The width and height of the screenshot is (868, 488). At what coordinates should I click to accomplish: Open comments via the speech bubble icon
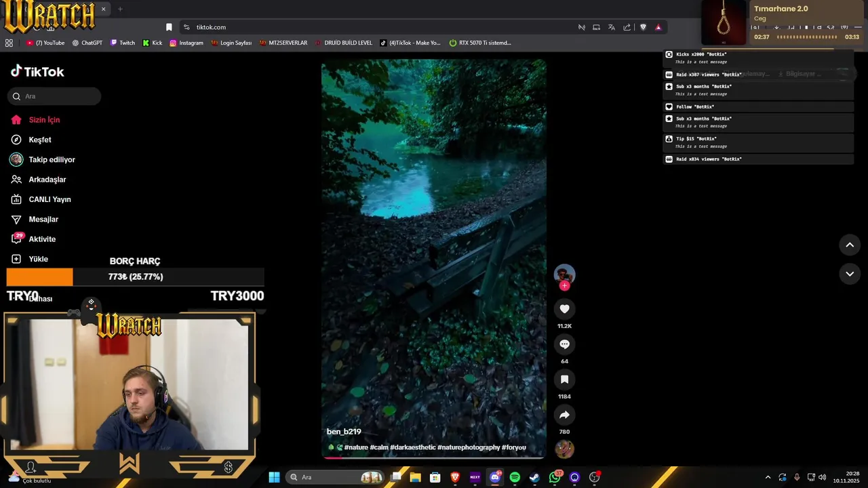point(564,344)
